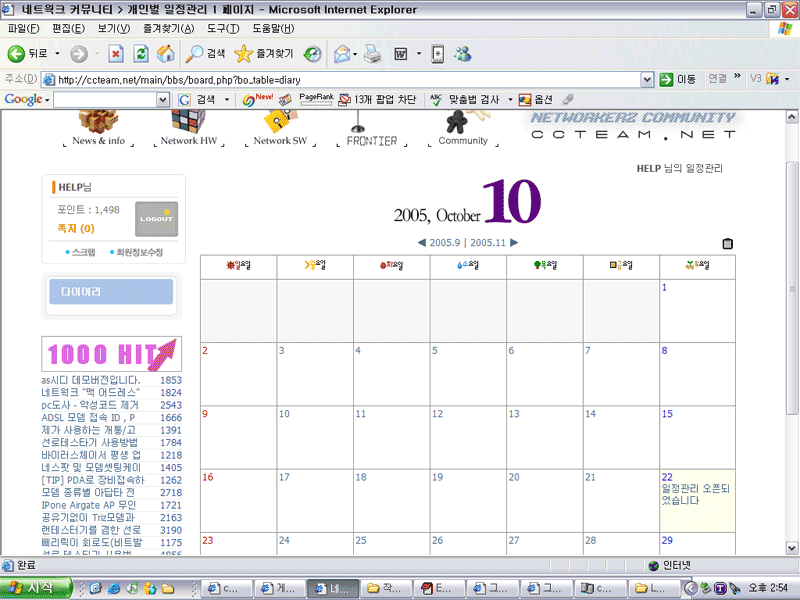800x600 pixels.
Task: Open the 스크랩 scrap link
Action: [84, 252]
